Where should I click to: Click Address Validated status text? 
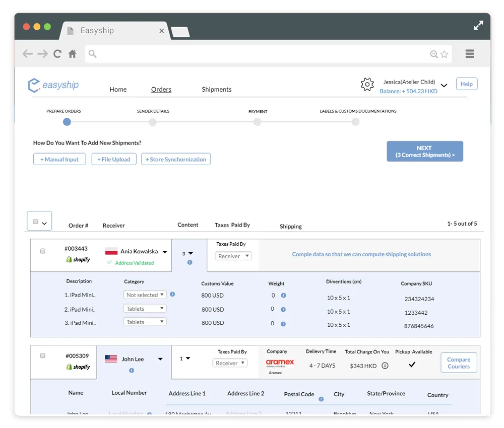135,263
